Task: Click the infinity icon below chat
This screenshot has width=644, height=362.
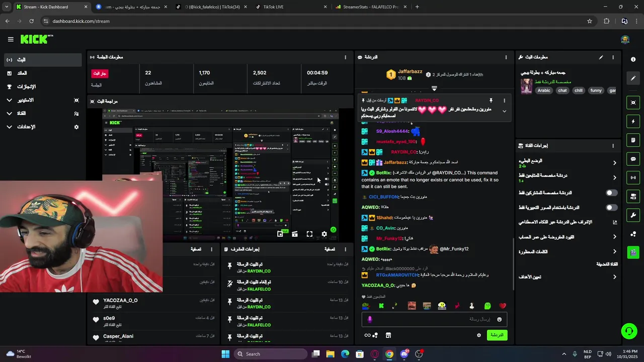Action: (x=367, y=335)
